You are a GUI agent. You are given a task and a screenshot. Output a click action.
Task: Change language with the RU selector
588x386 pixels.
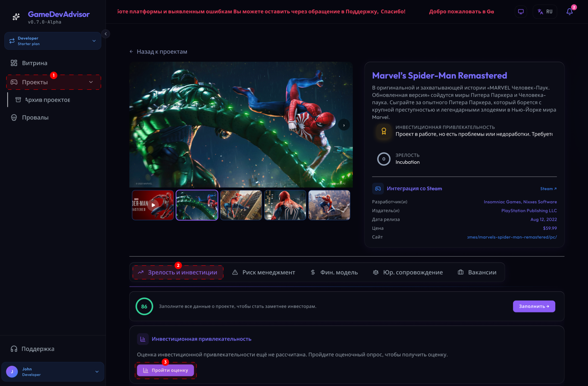[x=545, y=12]
